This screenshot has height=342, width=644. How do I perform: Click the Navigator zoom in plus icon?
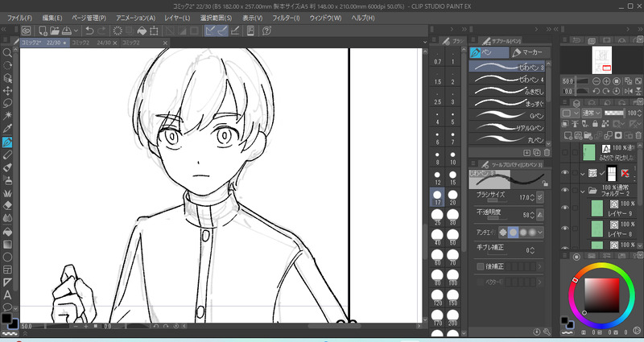coord(606,81)
